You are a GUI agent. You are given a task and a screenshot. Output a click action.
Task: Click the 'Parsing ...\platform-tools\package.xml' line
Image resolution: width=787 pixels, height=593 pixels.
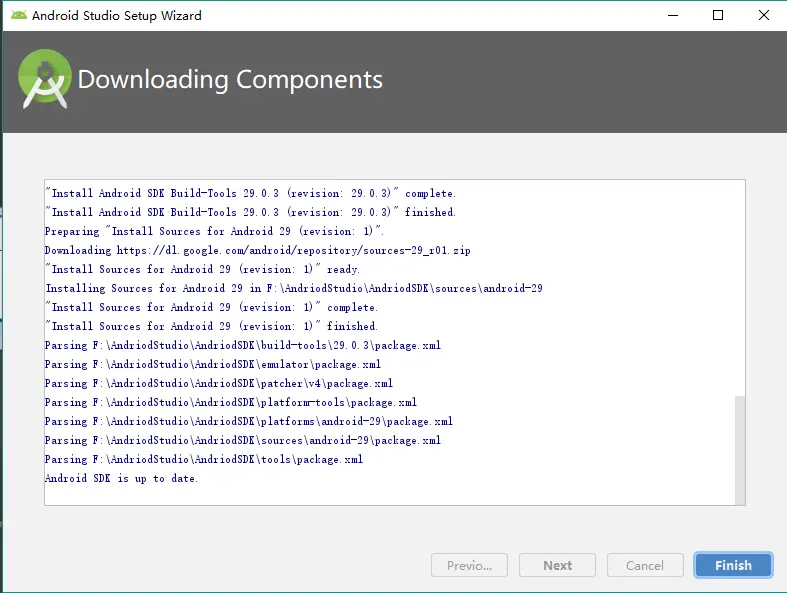pos(231,403)
